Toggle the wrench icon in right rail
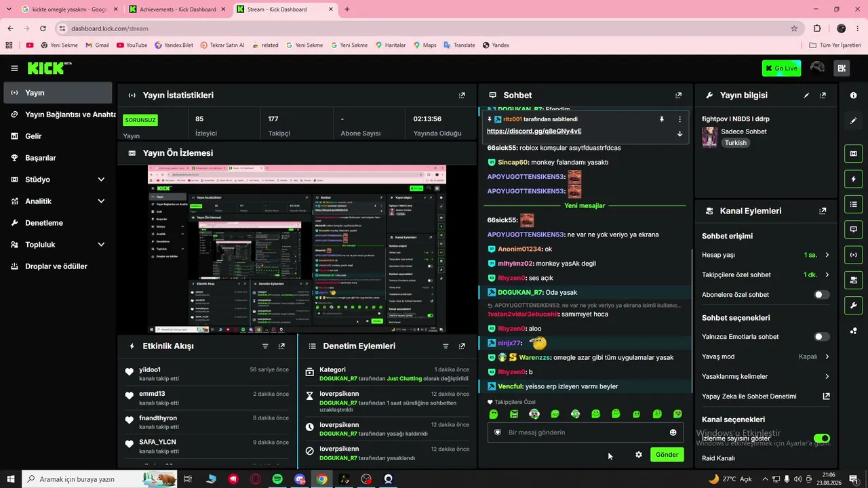The image size is (868, 488). pyautogui.click(x=853, y=305)
